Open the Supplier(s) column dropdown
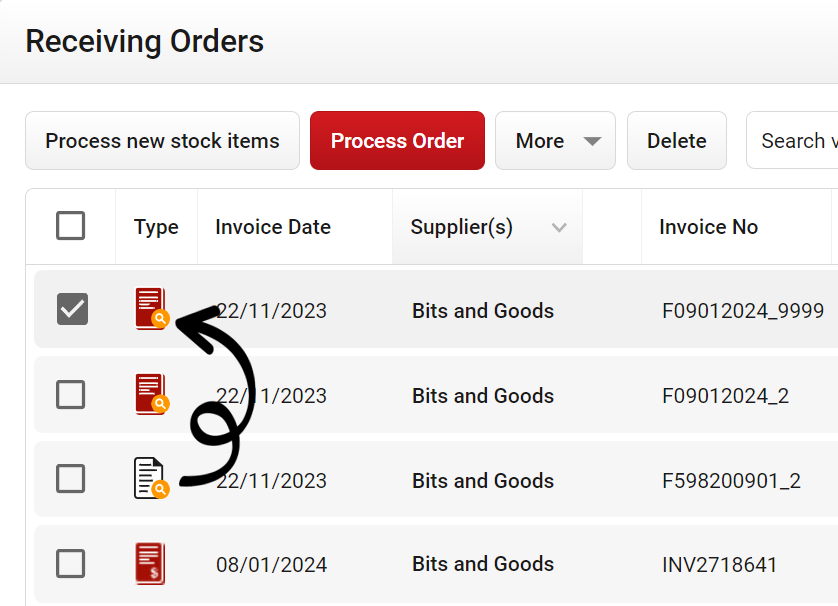Viewport: 838px width, 606px height. tap(559, 227)
